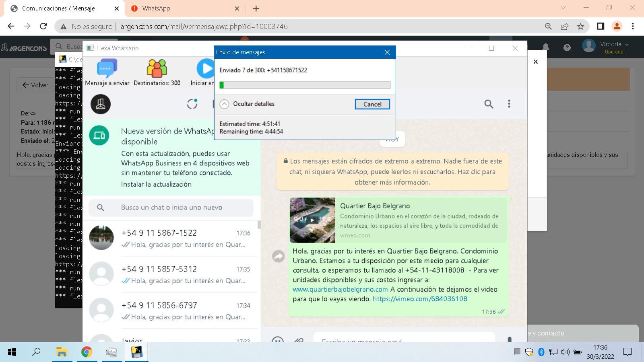Toggle the Chrome side panel icon
Viewport: 644px width, 362px height.
[x=600, y=26]
